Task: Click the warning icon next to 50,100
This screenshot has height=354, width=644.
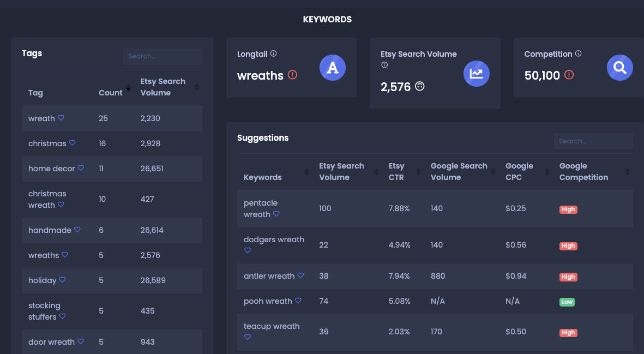Action: [569, 75]
